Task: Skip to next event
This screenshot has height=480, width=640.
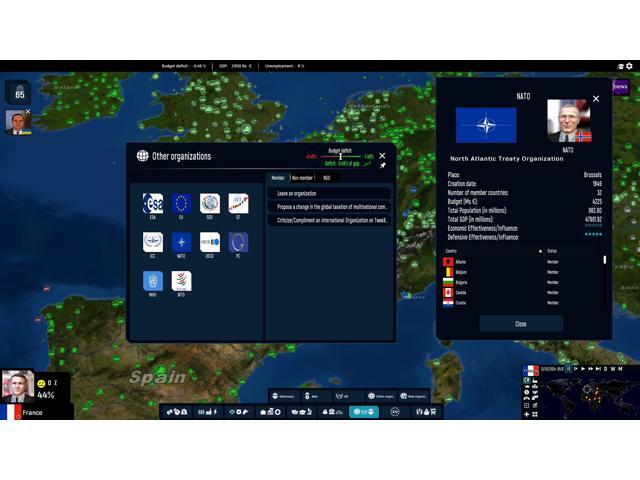Action: [x=598, y=369]
